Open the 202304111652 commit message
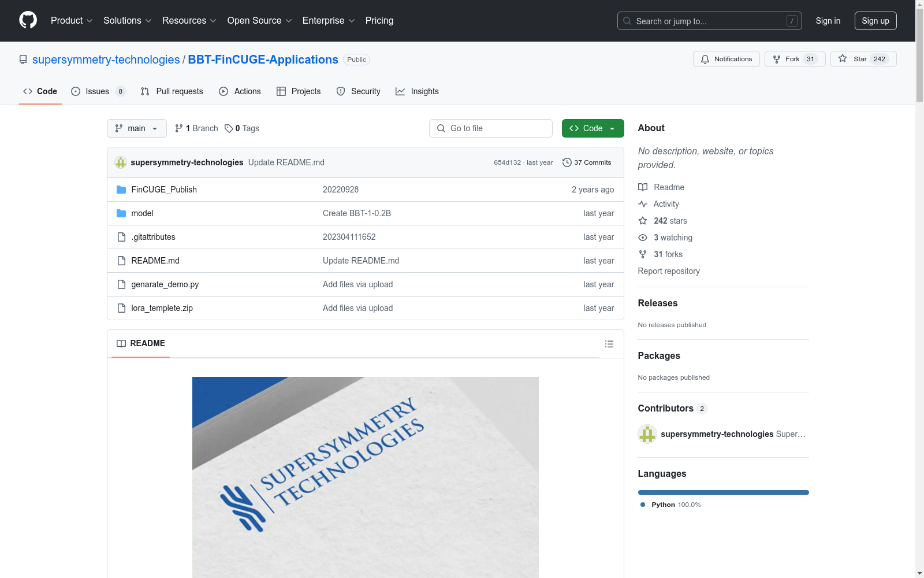 tap(349, 237)
